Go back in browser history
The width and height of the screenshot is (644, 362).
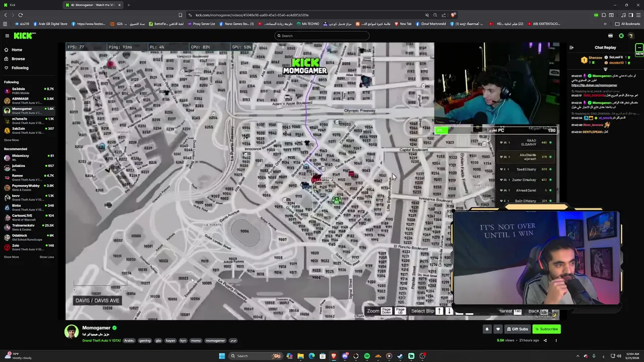click(6, 15)
